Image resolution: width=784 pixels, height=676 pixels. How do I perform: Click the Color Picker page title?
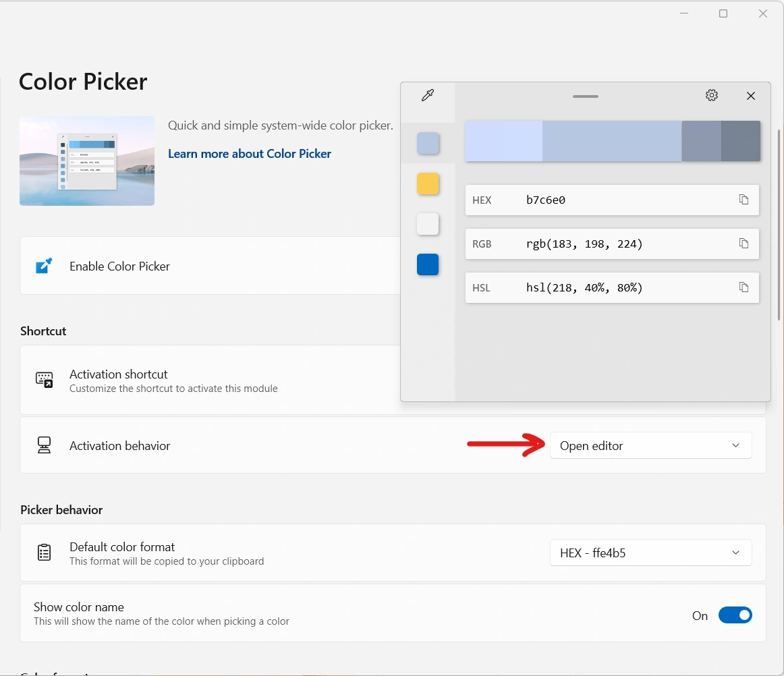pos(83,82)
